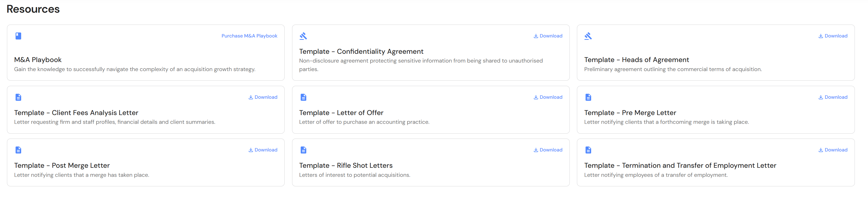Click the document icon for Letter of Offer
868x198 pixels.
[303, 97]
